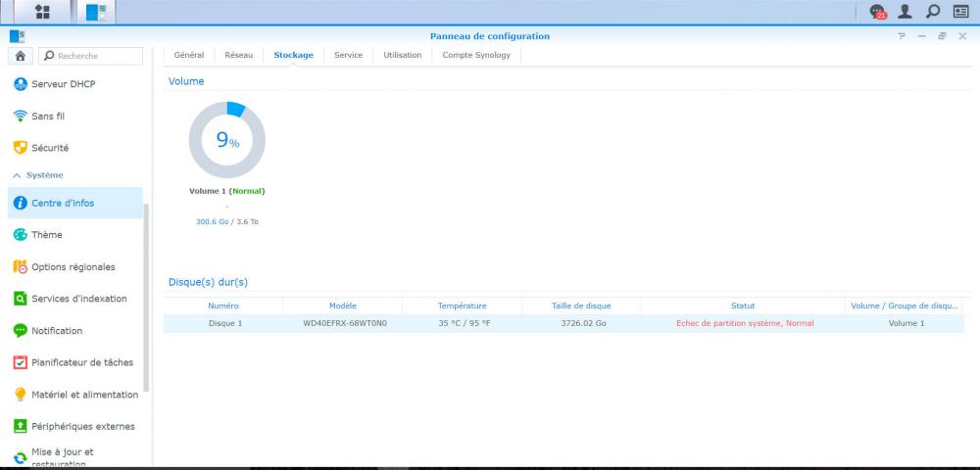Click the magnifier search icon in taskbar
The width and height of the screenshot is (980, 470).
[x=933, y=12]
